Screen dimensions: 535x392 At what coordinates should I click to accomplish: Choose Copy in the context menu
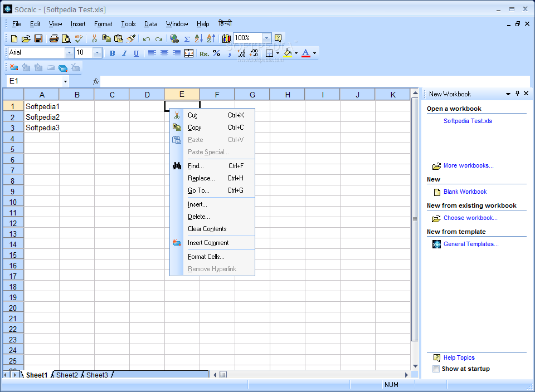(212, 128)
